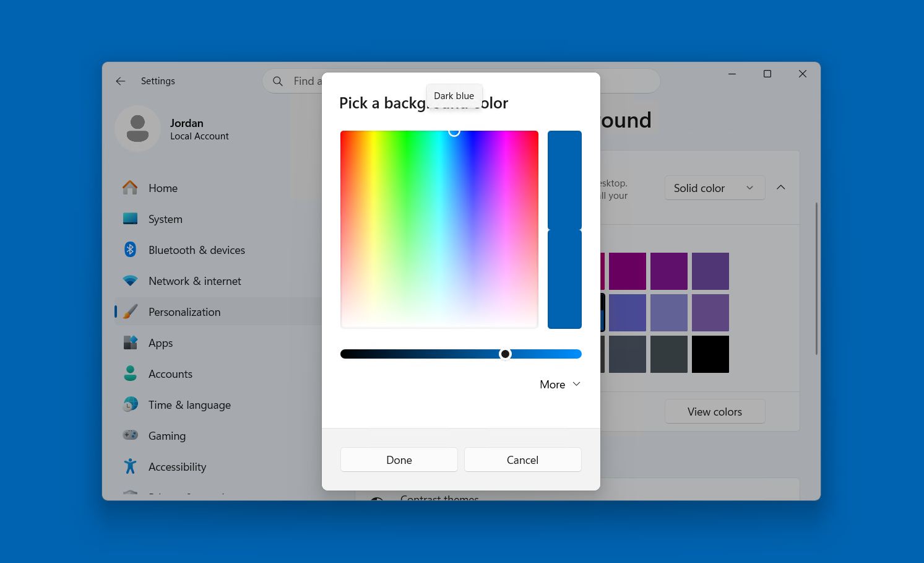Click the Accessibility figure icon
Screen dimensions: 924x563
pos(130,466)
